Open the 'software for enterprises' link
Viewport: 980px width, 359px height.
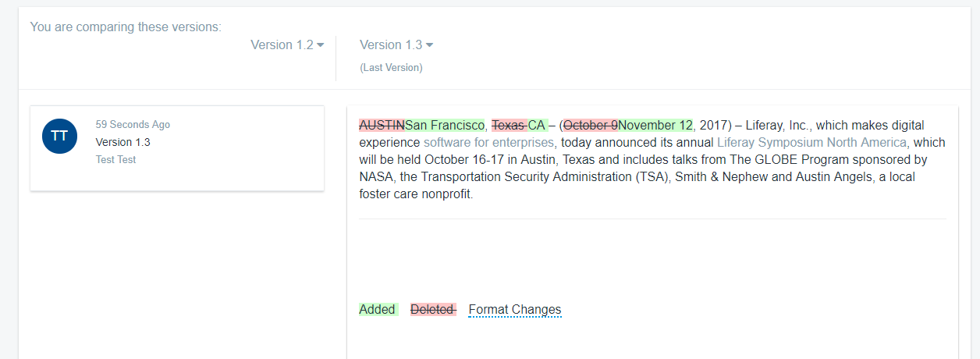[x=489, y=143]
